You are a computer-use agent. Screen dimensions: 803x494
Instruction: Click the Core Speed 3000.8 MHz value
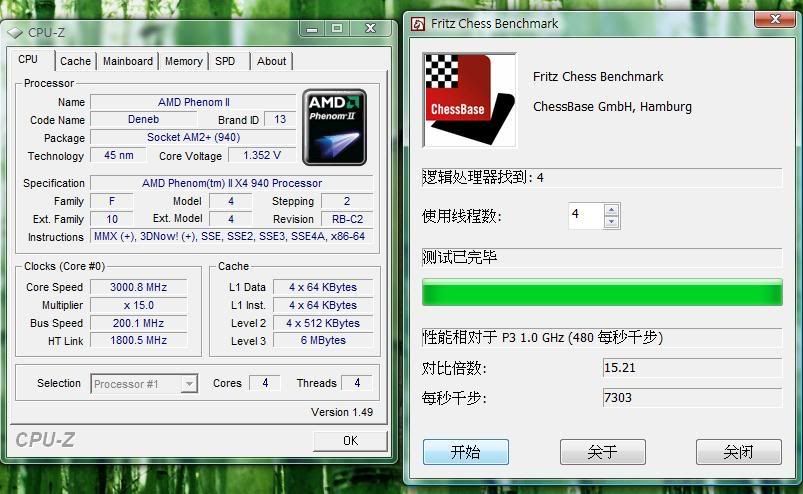click(x=138, y=287)
